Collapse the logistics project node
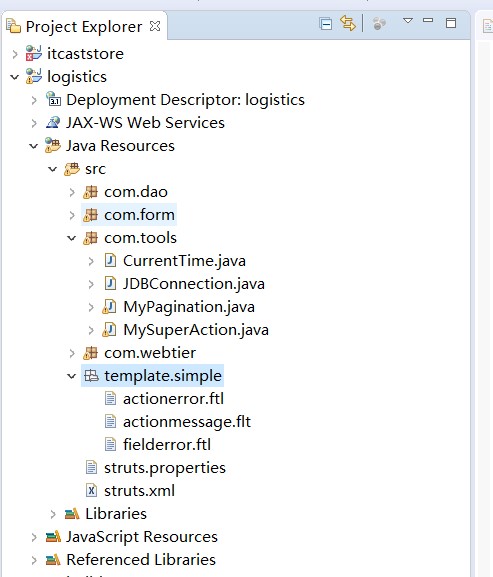Viewport: 493px width, 577px height. (15, 77)
